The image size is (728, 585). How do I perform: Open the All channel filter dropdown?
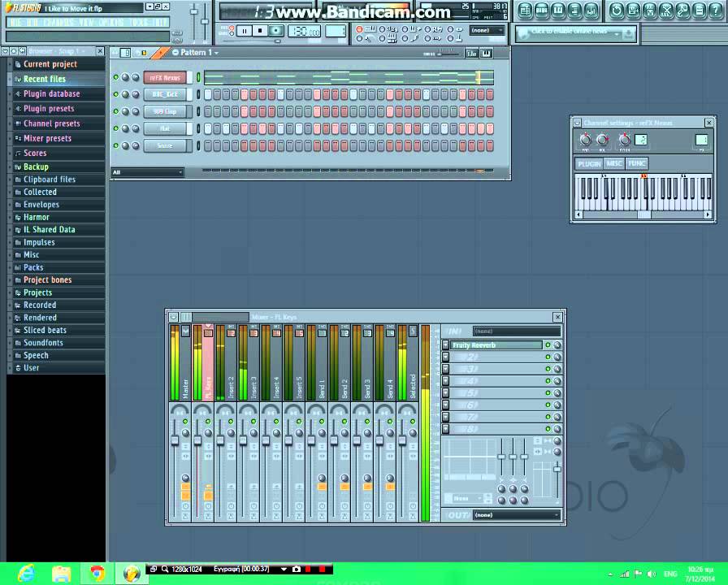(148, 172)
